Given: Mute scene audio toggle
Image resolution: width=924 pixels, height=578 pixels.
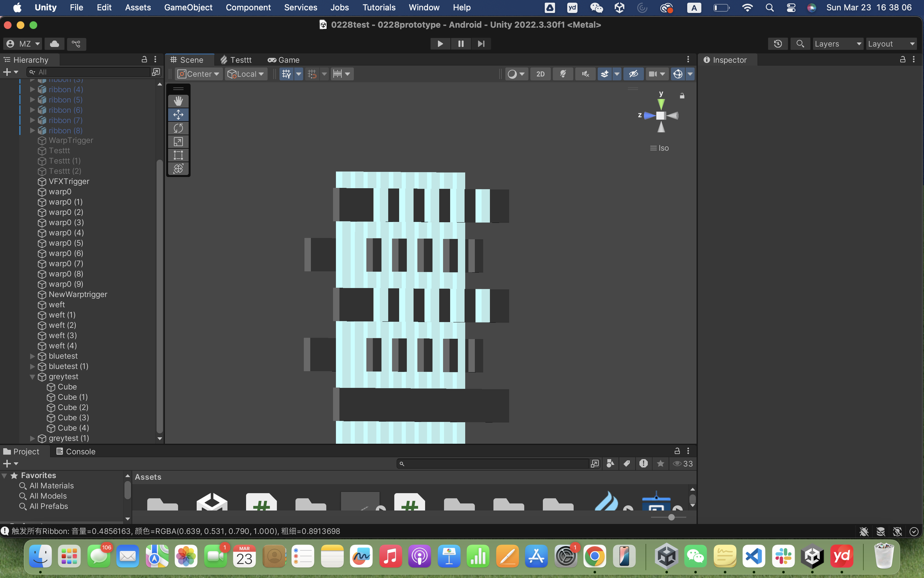Looking at the screenshot, I should [585, 74].
